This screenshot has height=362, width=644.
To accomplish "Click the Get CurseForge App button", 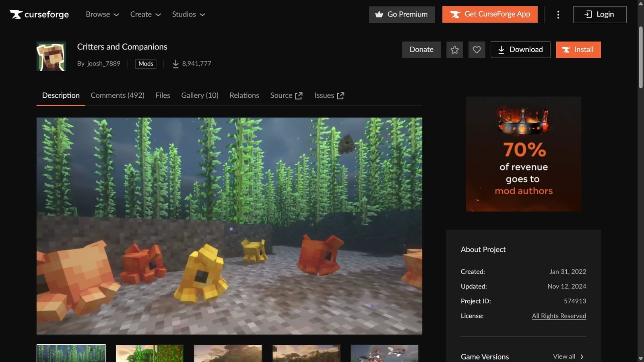I will [489, 14].
